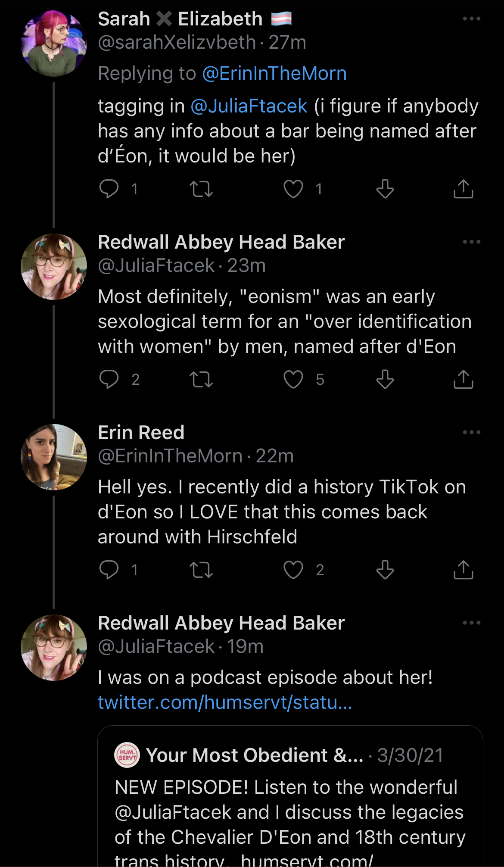Open more options on Erin Reed's tweet
Viewport: 504px width, 867px height.
coord(471,433)
